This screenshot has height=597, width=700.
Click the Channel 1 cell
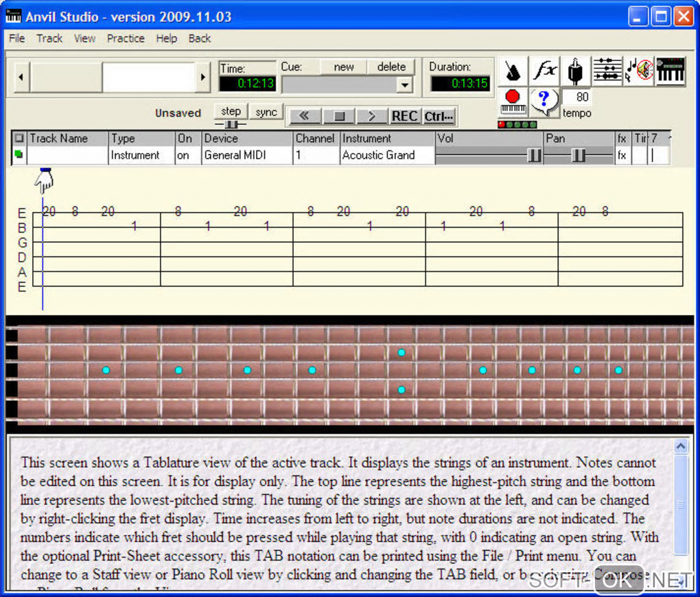click(x=316, y=155)
